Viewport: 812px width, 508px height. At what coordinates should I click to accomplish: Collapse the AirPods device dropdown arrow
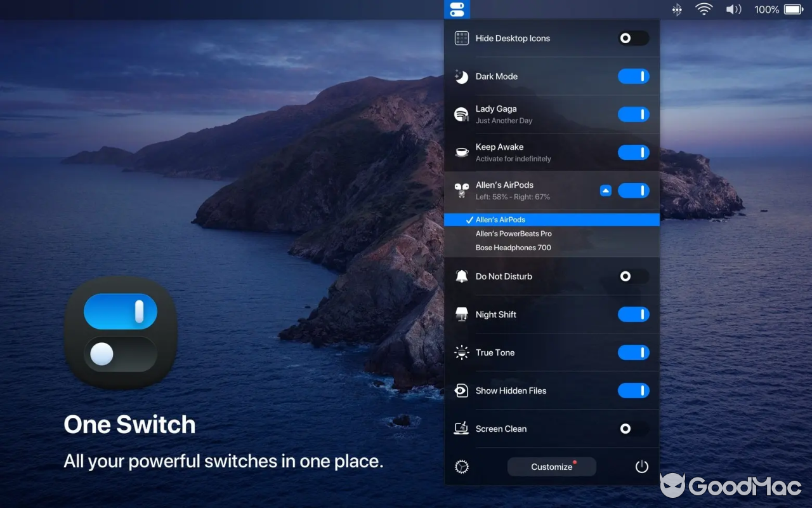pyautogui.click(x=605, y=190)
